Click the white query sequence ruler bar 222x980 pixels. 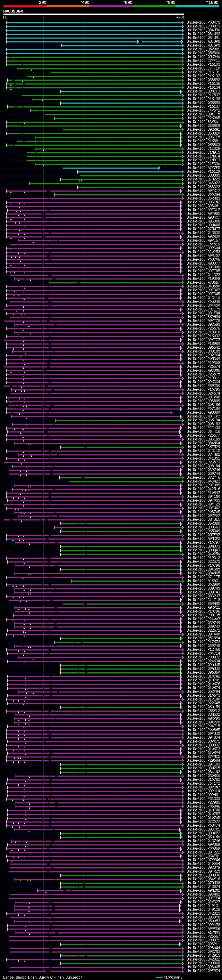click(94, 15)
